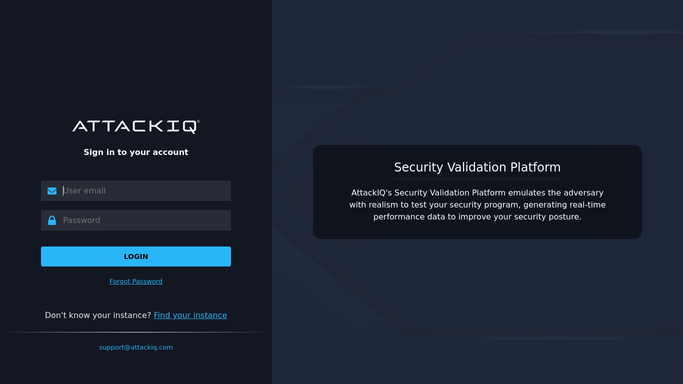Click the Don't know your instance? text
Screen dimensions: 683x384
[98, 315]
